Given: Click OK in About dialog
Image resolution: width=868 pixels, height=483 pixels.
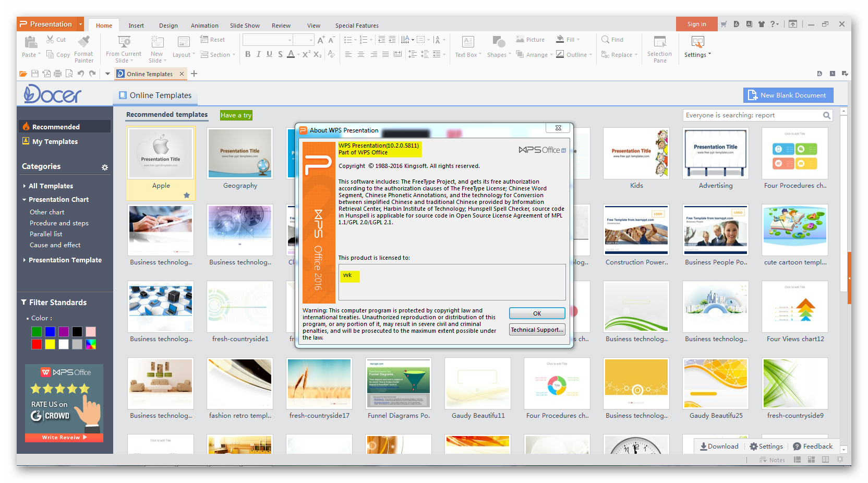Looking at the screenshot, I should (x=537, y=313).
